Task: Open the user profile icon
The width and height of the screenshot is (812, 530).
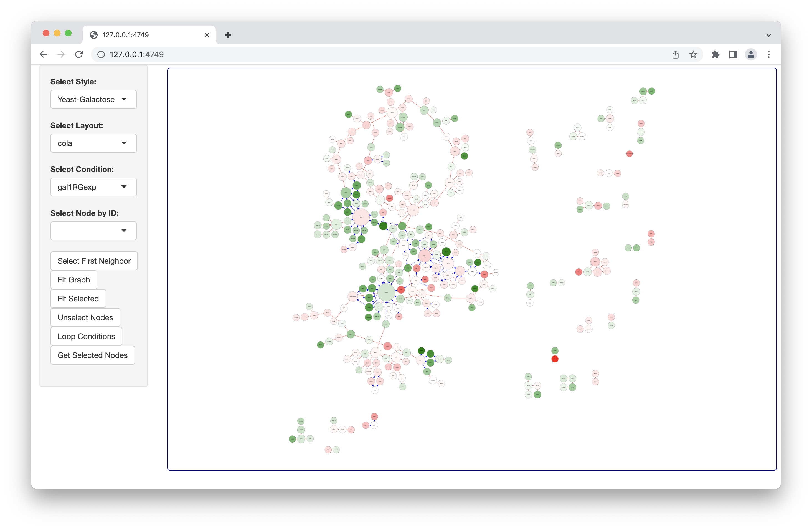Action: point(751,55)
